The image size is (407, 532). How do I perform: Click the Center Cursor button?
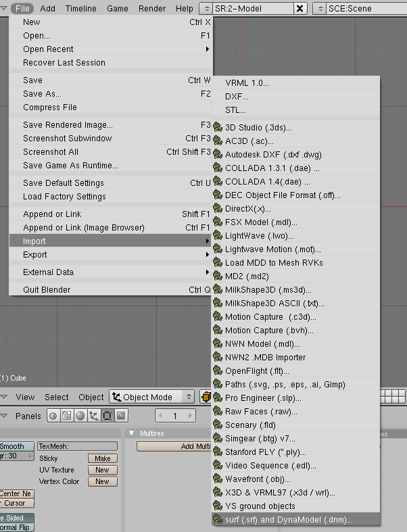[16, 503]
